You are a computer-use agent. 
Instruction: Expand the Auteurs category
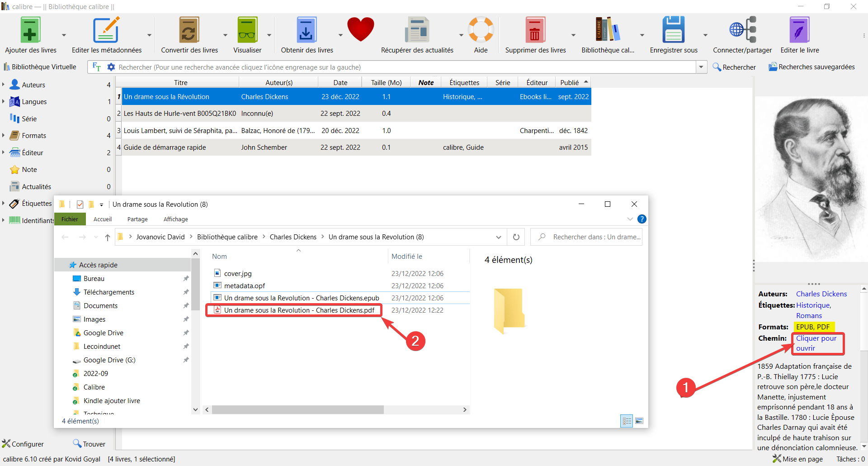pos(3,85)
